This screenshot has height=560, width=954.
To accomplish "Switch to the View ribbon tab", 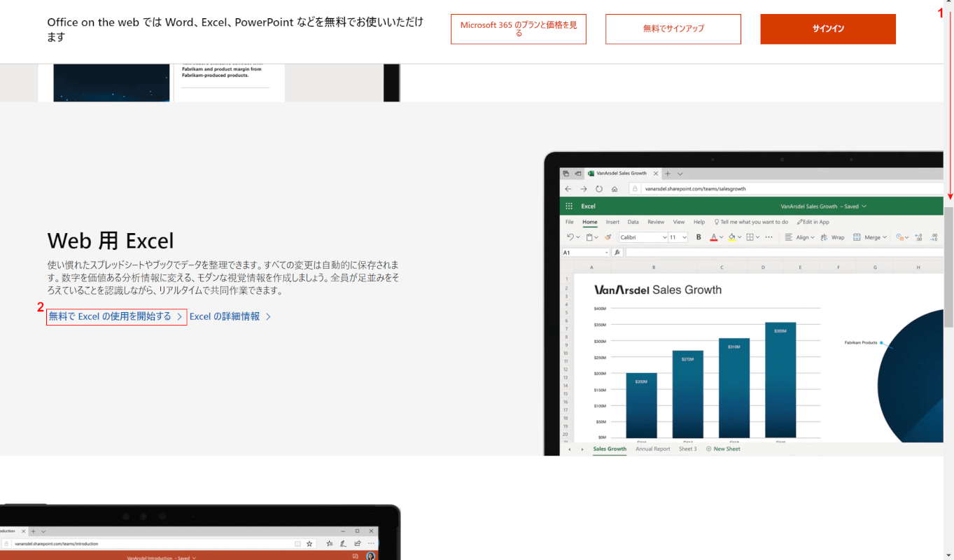I will point(679,222).
